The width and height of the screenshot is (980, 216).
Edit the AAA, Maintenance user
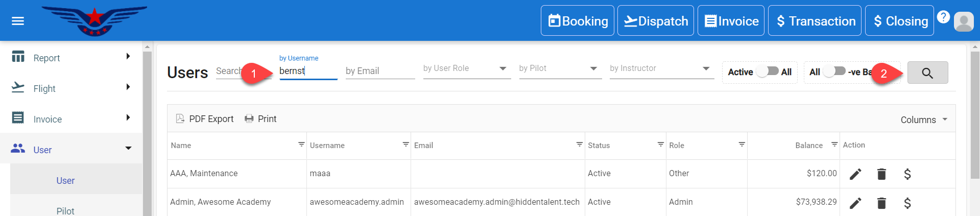pos(855,174)
